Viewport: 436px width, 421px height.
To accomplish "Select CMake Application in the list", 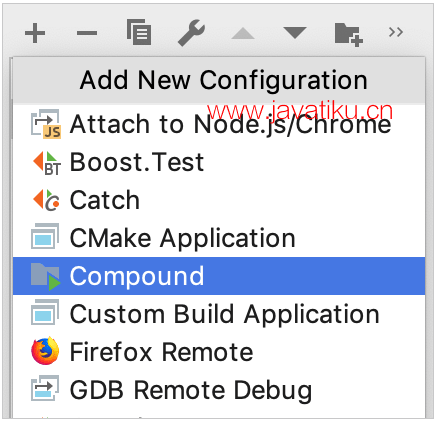I will click(x=219, y=238).
